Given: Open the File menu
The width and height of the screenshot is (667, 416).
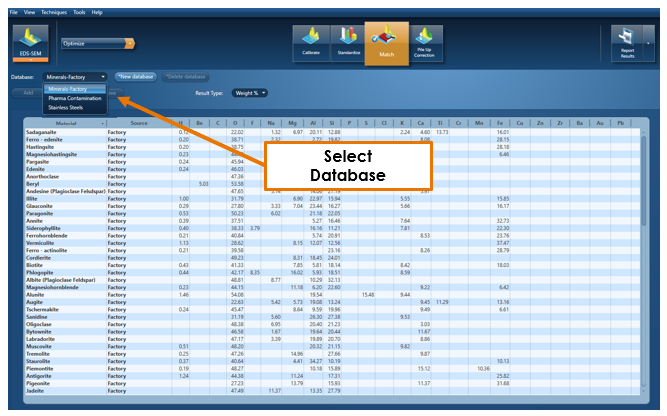Looking at the screenshot, I should click(14, 12).
